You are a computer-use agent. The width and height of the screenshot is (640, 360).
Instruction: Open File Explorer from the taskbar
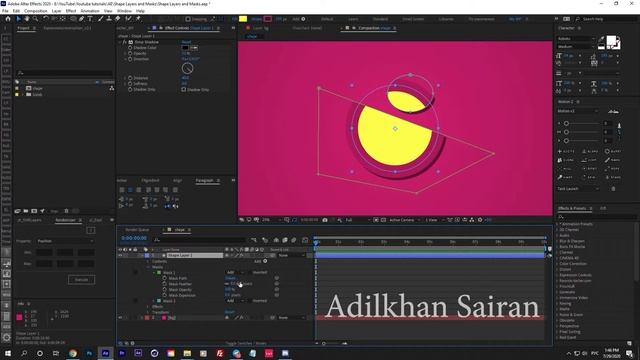click(x=187, y=353)
